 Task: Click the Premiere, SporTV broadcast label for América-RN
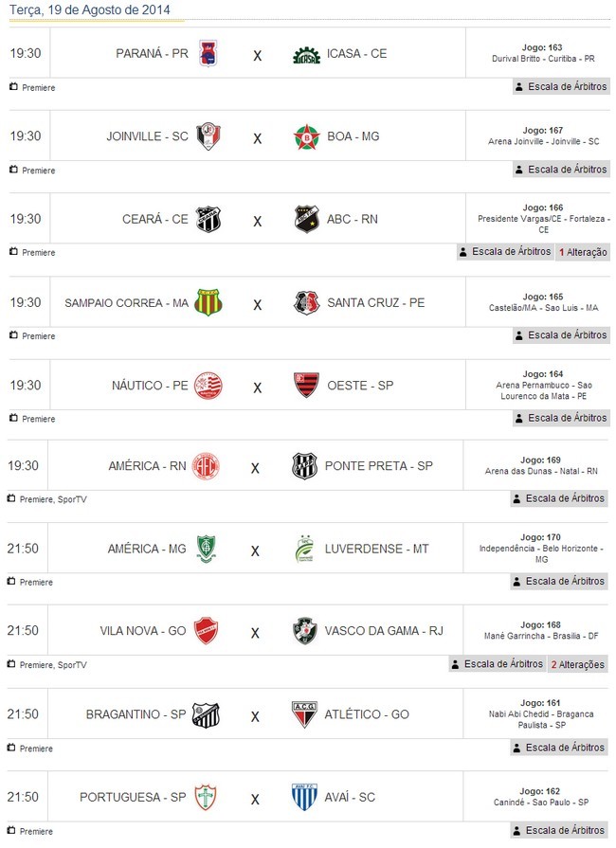[53, 498]
